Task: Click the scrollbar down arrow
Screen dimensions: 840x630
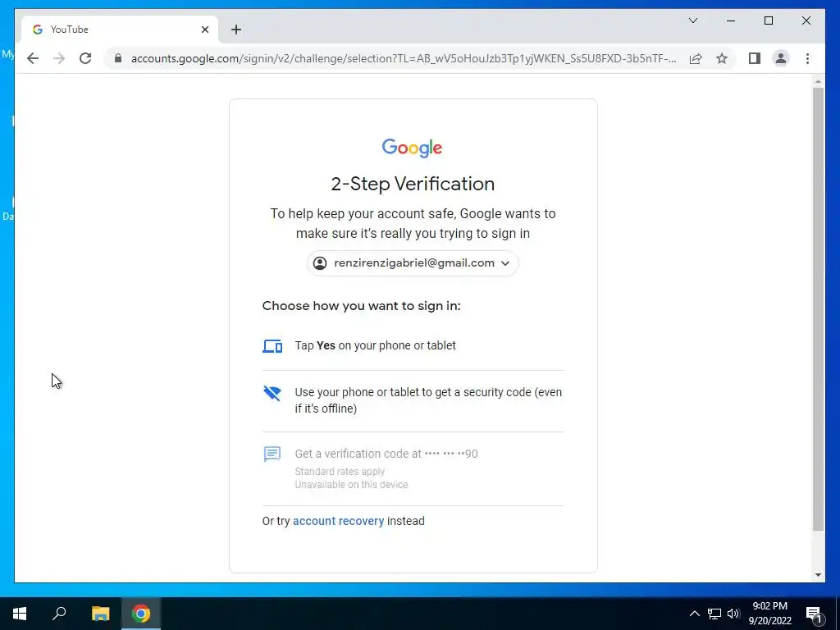Action: pyautogui.click(x=818, y=575)
